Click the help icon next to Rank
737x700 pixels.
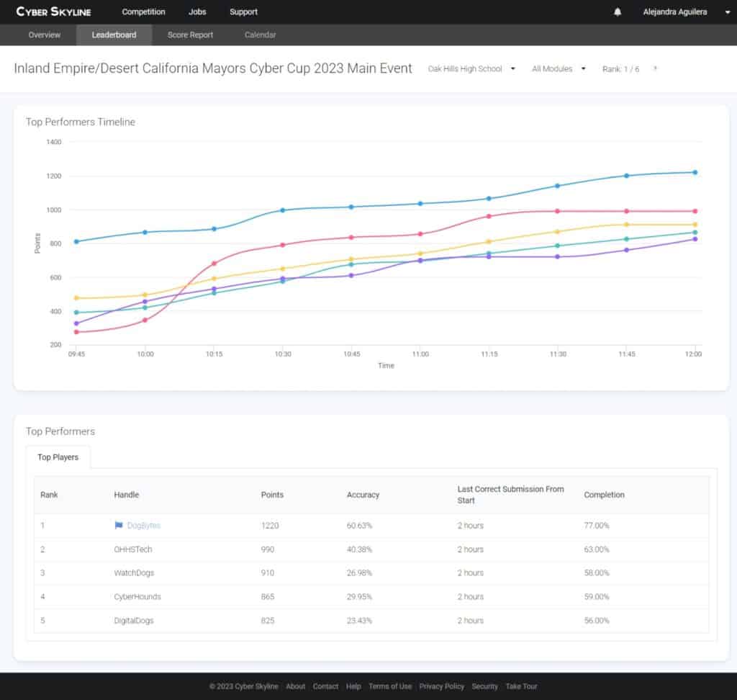click(x=655, y=69)
